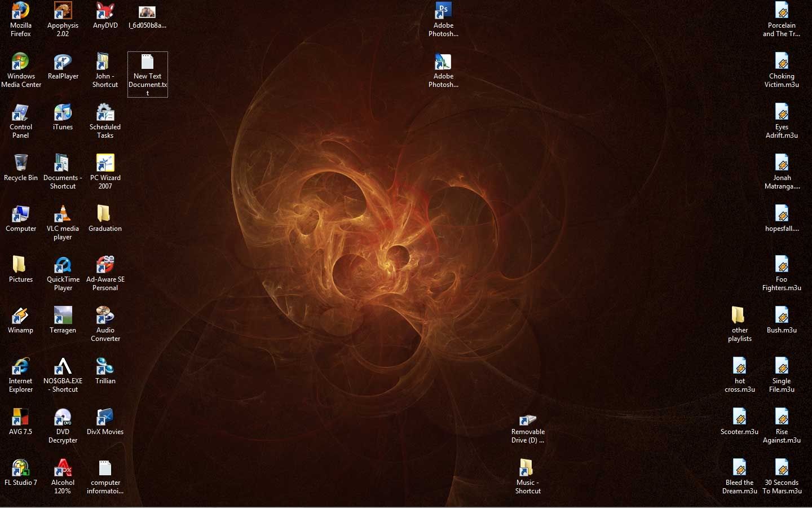Select the other playlists folder
This screenshot has height=508, width=812.
click(738, 316)
